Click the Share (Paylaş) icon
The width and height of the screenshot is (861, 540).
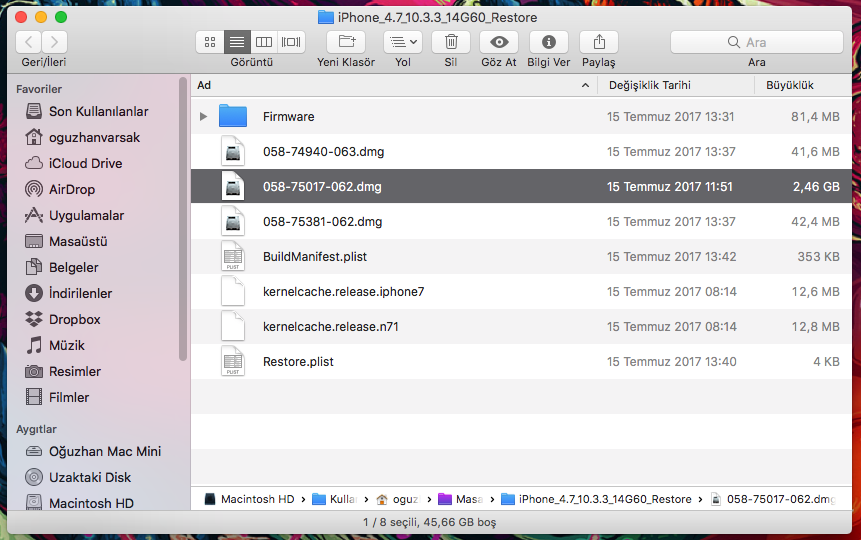pos(599,42)
